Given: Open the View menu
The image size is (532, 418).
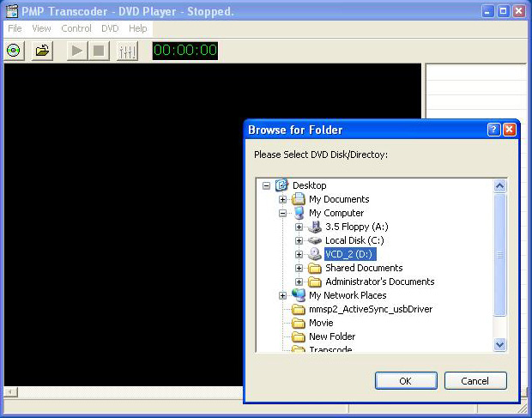Looking at the screenshot, I should (41, 28).
